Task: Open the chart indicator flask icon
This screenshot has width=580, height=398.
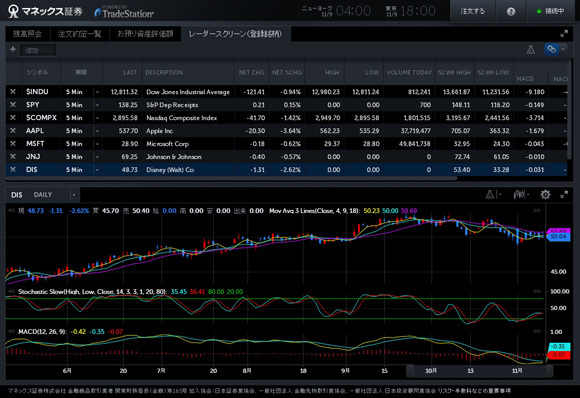Action: click(490, 195)
